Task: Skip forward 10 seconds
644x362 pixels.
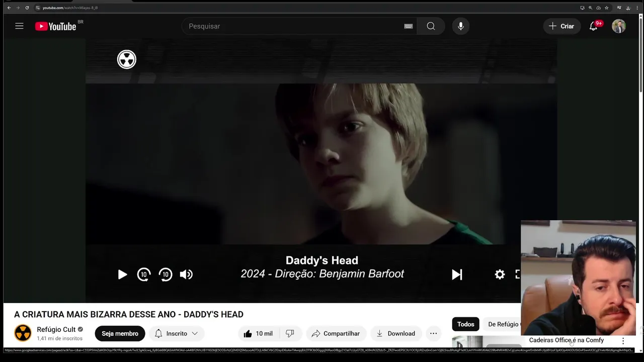Action: (166, 275)
